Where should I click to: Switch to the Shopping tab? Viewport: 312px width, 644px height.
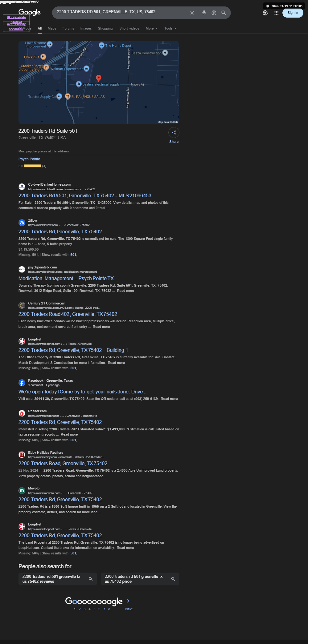point(105,28)
